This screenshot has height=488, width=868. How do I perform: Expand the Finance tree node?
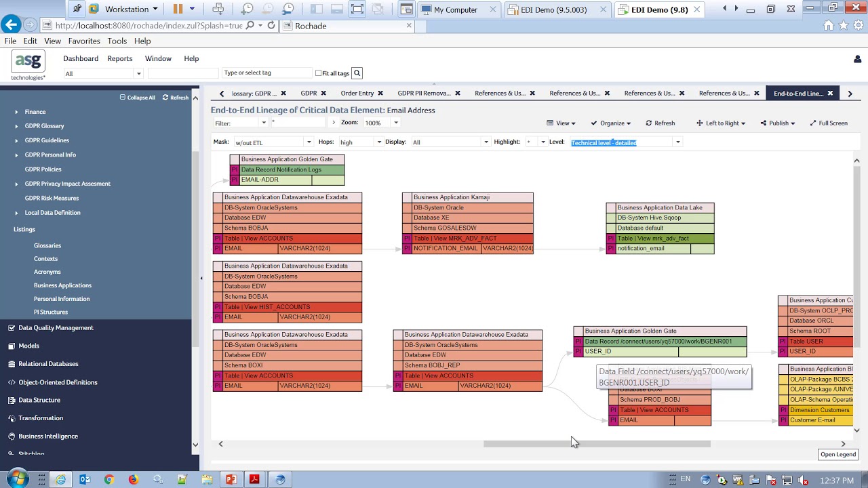tap(17, 112)
